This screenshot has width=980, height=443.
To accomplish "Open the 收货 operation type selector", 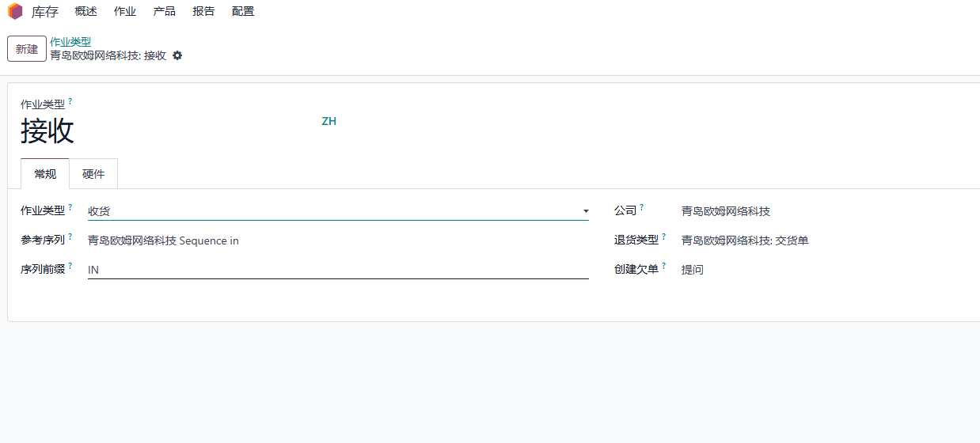I will (338, 211).
